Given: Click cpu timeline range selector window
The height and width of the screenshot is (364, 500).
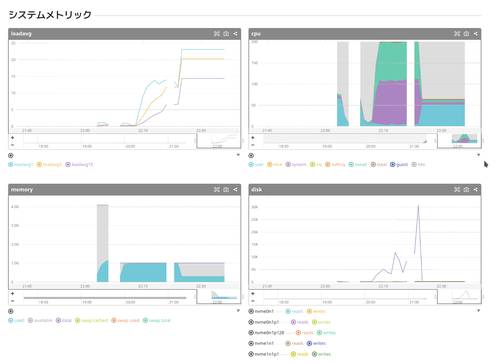Looking at the screenshot, I should pos(459,141).
